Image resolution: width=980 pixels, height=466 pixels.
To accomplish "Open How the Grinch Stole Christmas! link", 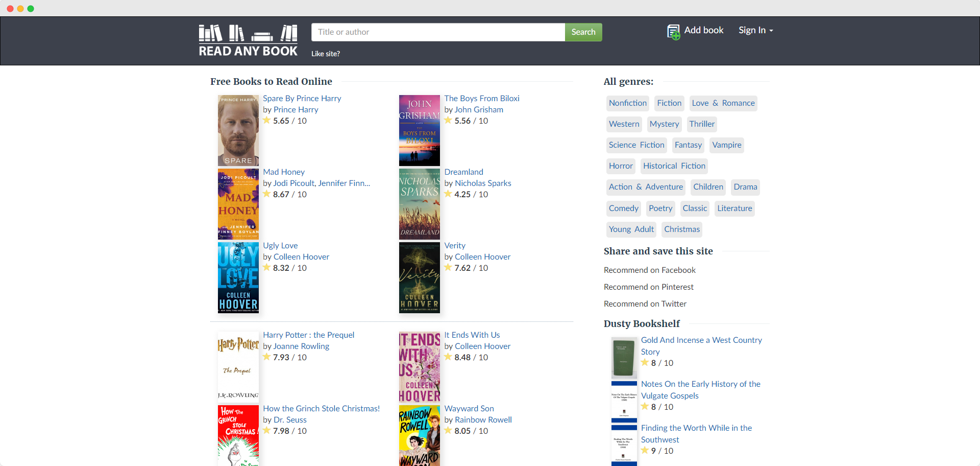I will [x=322, y=409].
